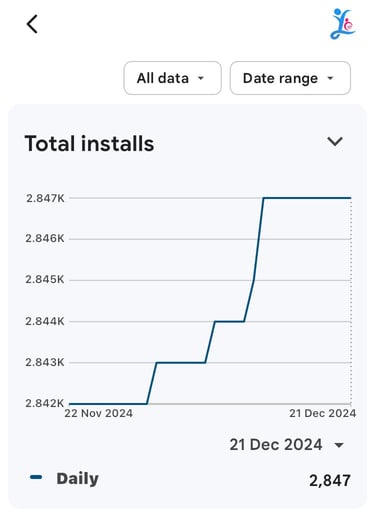Open the All data dropdown

172,78
